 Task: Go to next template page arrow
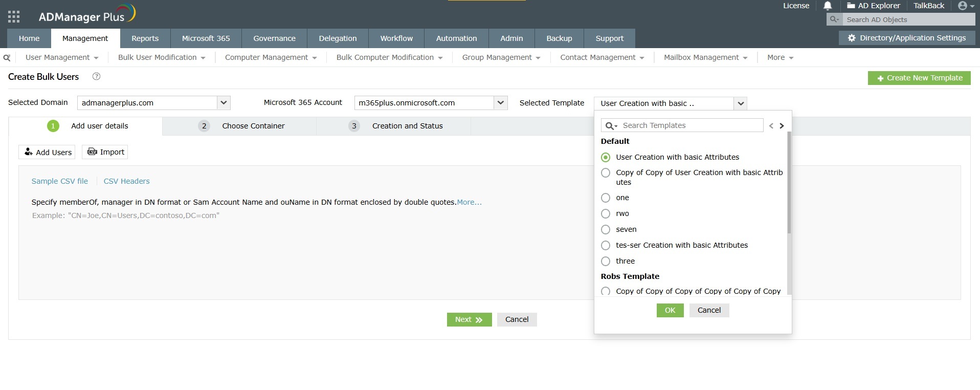(782, 126)
